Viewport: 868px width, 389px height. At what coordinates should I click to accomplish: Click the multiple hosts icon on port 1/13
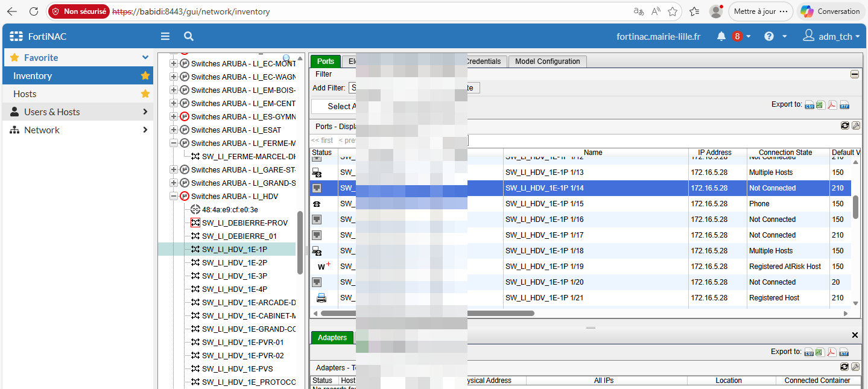click(317, 172)
